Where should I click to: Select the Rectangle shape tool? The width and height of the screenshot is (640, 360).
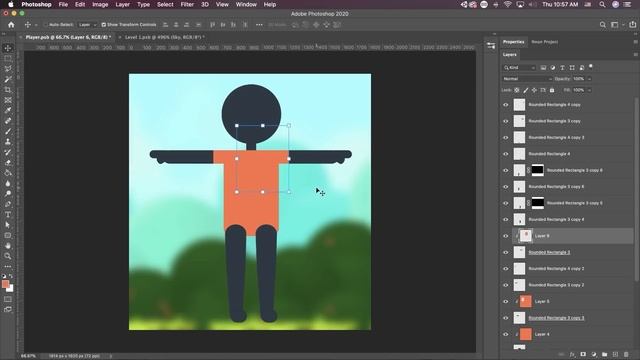pyautogui.click(x=8, y=236)
